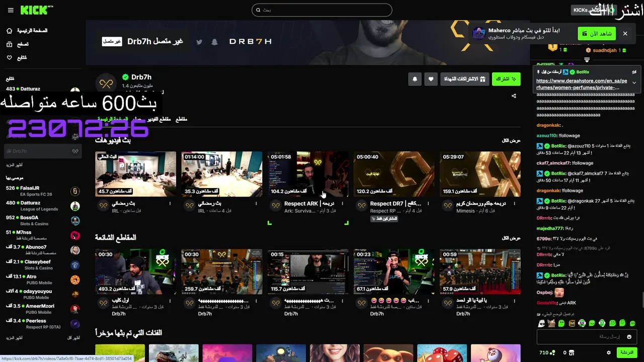Click BossGA's avatar in the sidebar
Image resolution: width=644 pixels, height=362 pixels.
click(x=75, y=221)
